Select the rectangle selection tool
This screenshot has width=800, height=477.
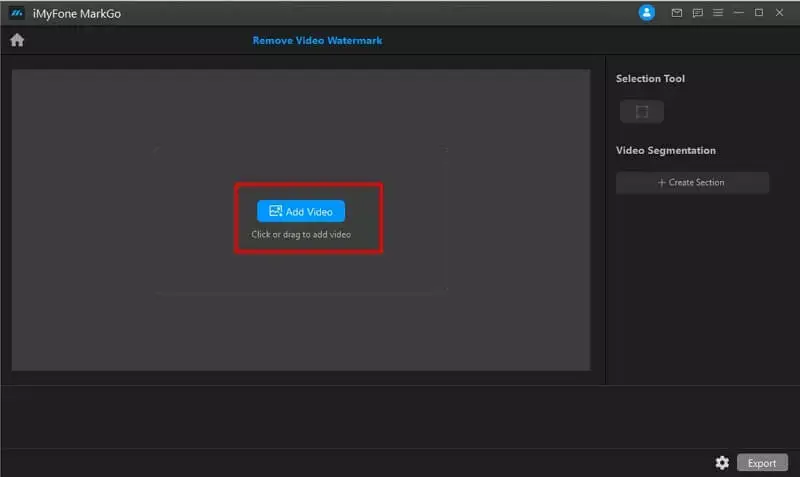[642, 112]
